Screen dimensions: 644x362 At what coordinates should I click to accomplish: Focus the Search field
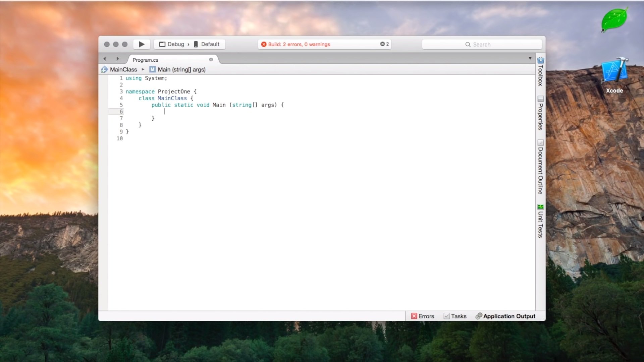[482, 44]
